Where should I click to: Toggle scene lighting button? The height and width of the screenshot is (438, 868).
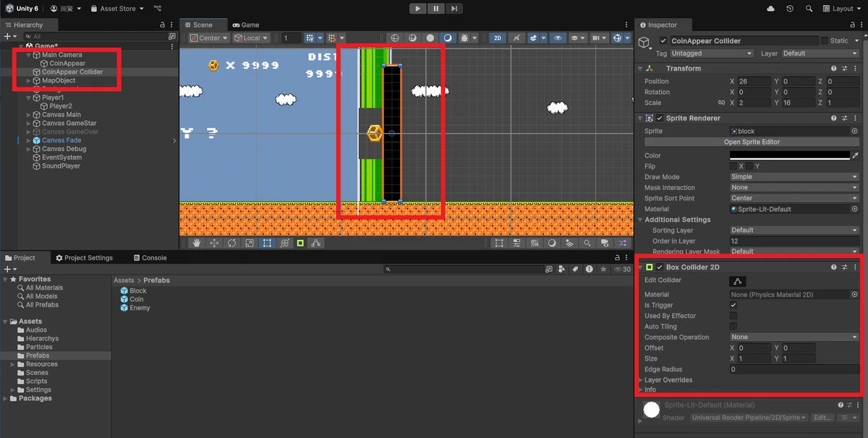(x=517, y=38)
